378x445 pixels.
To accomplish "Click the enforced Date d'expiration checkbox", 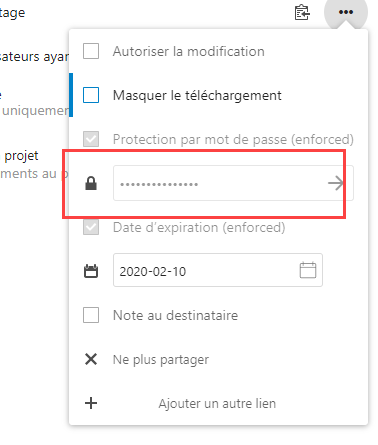I will [91, 227].
